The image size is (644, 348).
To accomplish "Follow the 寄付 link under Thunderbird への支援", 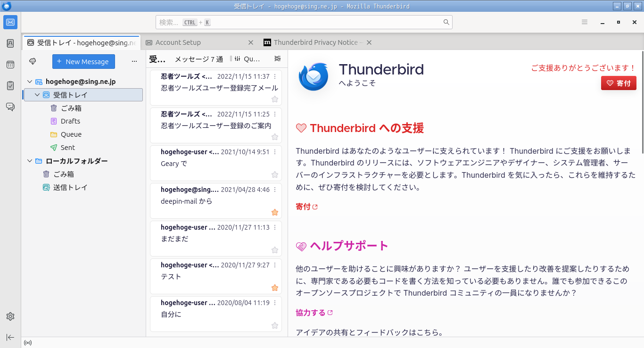I will coord(307,207).
